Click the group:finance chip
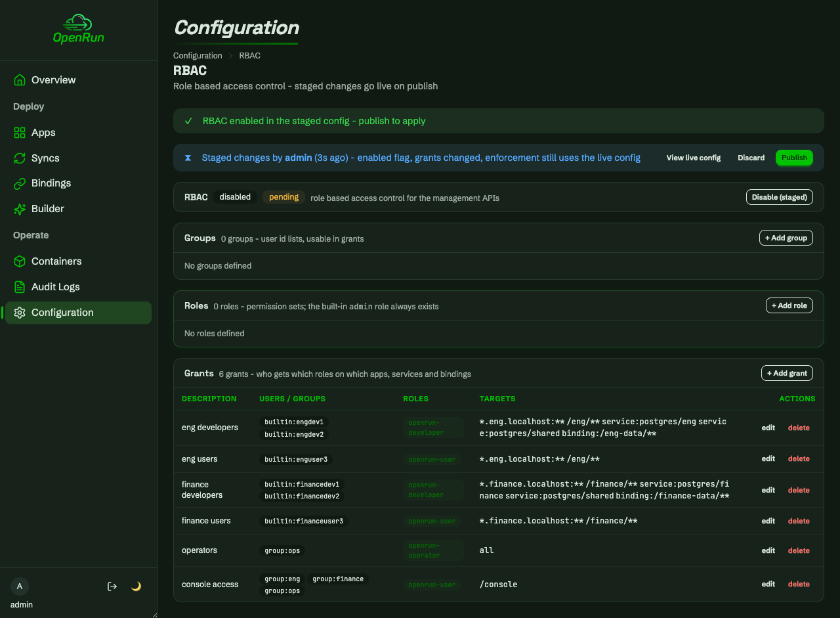 [x=338, y=579]
